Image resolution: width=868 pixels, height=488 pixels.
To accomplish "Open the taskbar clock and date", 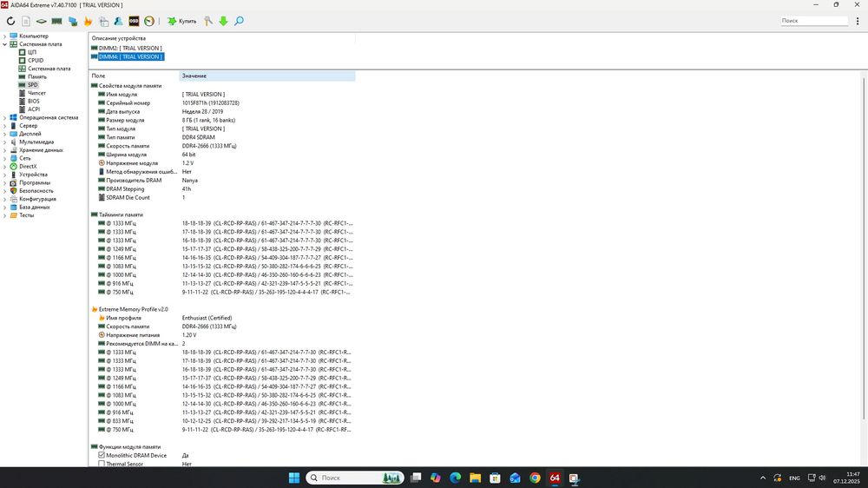I will pos(846,478).
